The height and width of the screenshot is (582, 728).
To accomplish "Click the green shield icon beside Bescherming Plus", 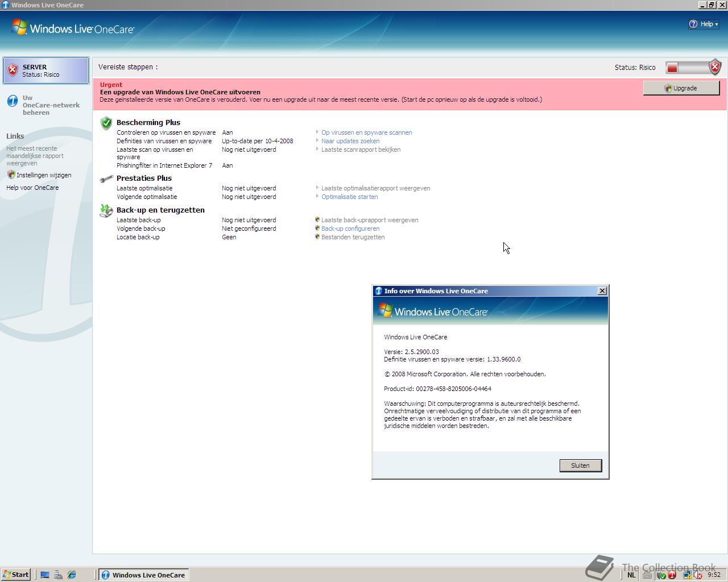I will point(106,123).
